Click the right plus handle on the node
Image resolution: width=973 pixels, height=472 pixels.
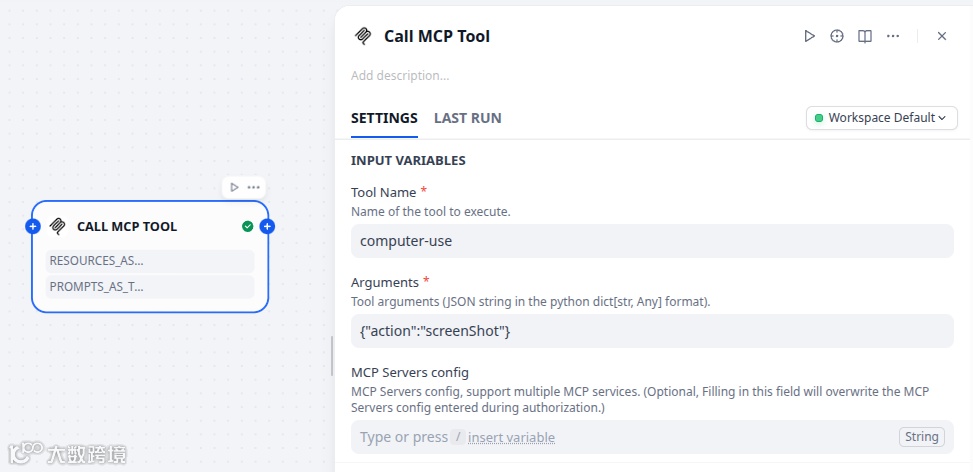click(267, 227)
